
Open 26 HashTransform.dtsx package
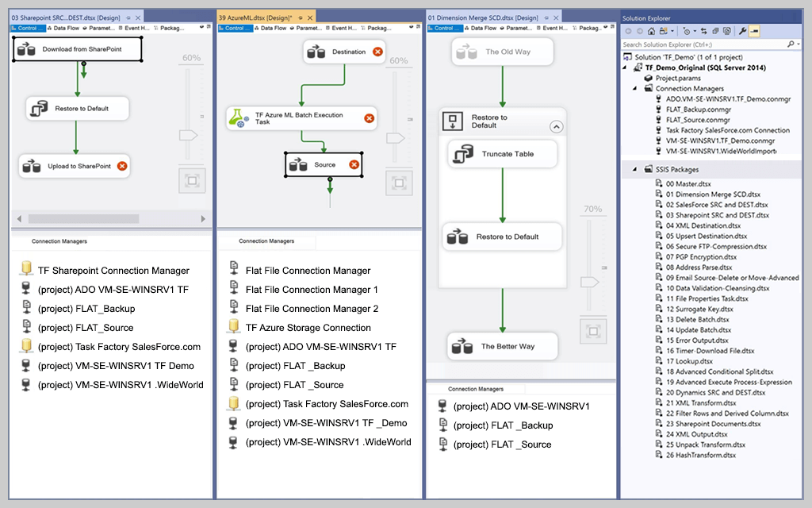pos(701,455)
